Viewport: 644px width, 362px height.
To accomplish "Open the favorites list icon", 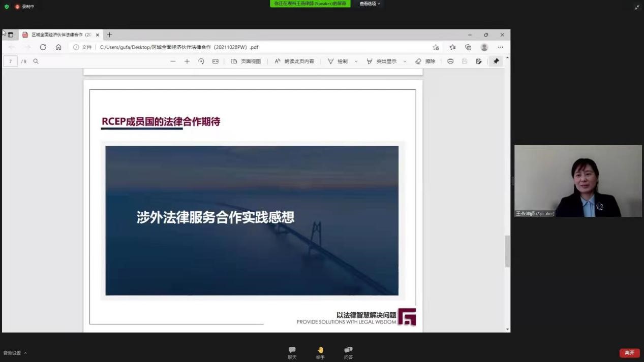I will (x=452, y=47).
